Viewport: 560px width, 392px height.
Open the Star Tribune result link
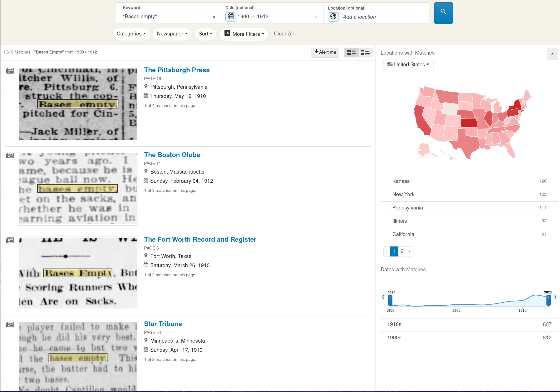click(163, 324)
